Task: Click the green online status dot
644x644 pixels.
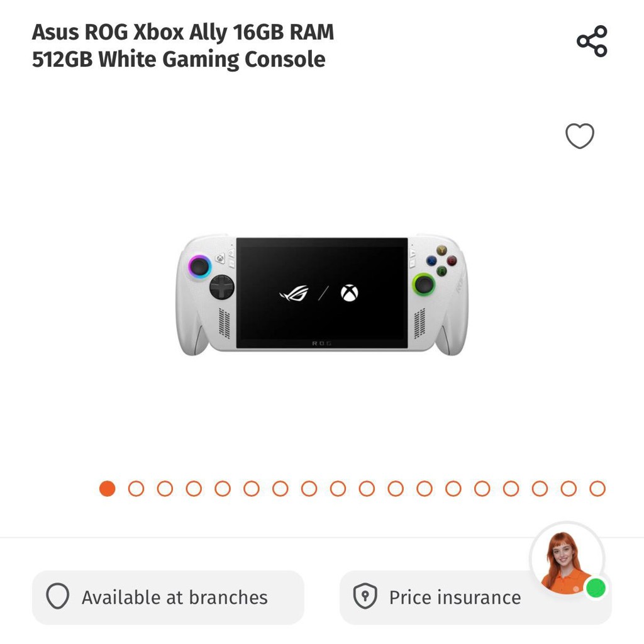Action: tap(596, 588)
